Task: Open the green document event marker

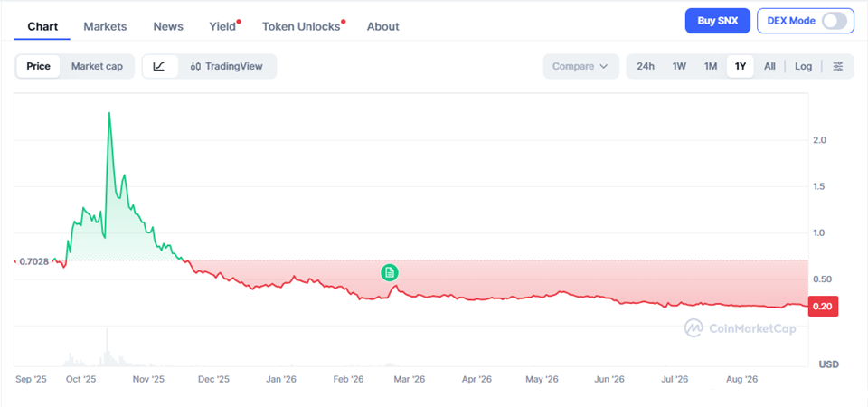Action: (x=390, y=272)
